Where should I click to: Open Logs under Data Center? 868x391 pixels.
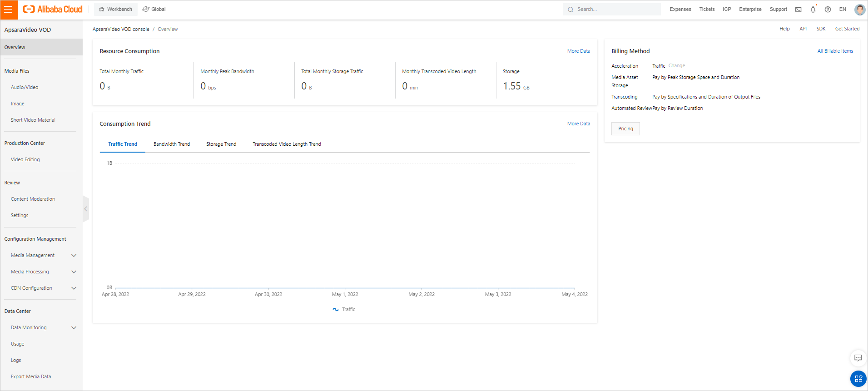pyautogui.click(x=16, y=360)
